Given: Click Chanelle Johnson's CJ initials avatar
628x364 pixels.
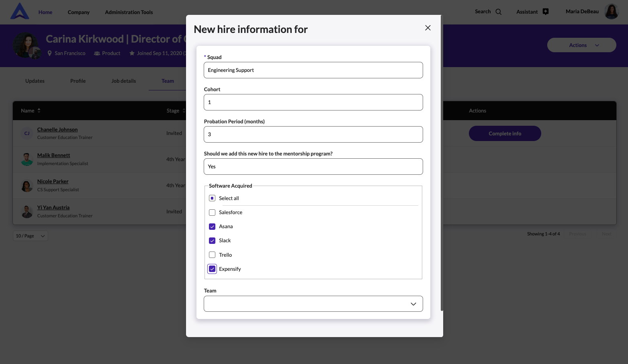Looking at the screenshot, I should click(x=27, y=133).
